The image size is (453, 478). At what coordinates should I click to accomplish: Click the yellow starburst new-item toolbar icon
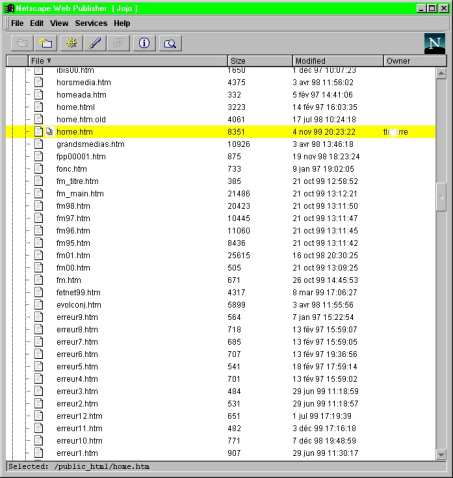(71, 43)
